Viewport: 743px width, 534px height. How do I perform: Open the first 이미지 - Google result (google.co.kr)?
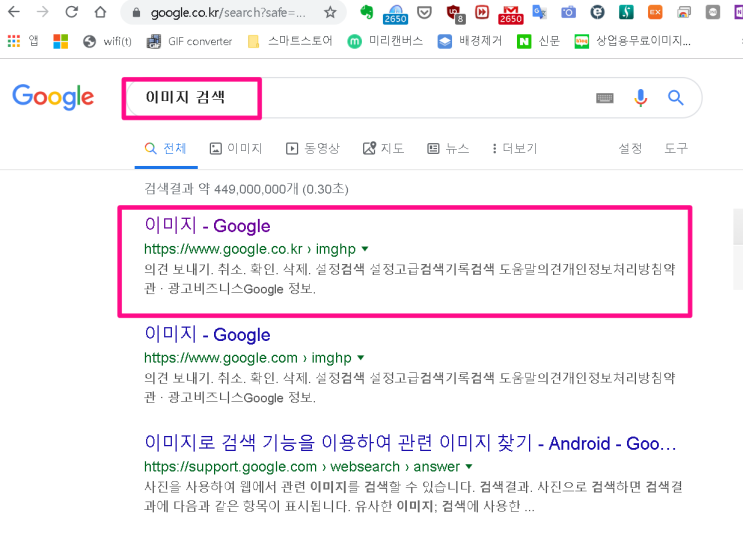pos(208,226)
